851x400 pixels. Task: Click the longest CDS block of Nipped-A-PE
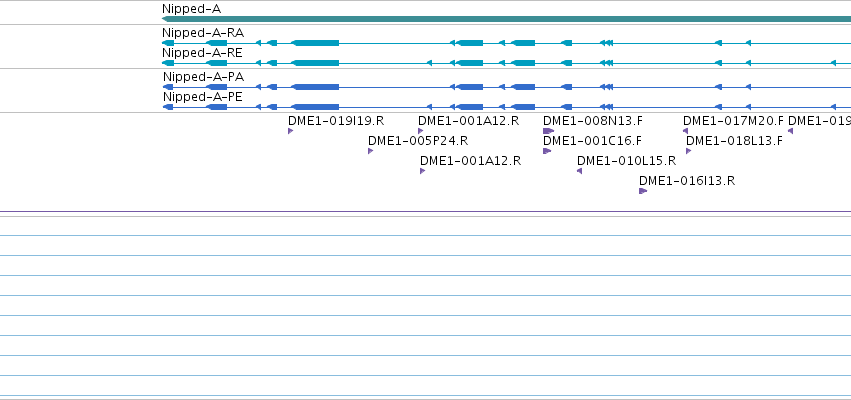315,107
